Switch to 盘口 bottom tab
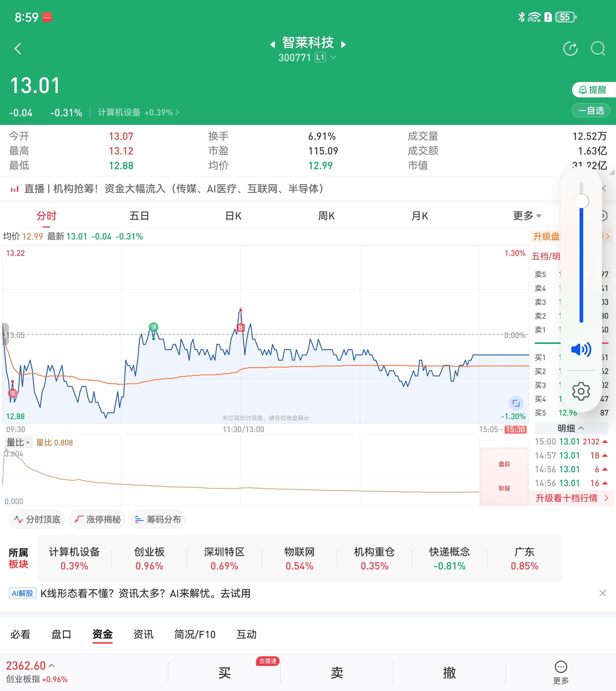 coord(61,634)
